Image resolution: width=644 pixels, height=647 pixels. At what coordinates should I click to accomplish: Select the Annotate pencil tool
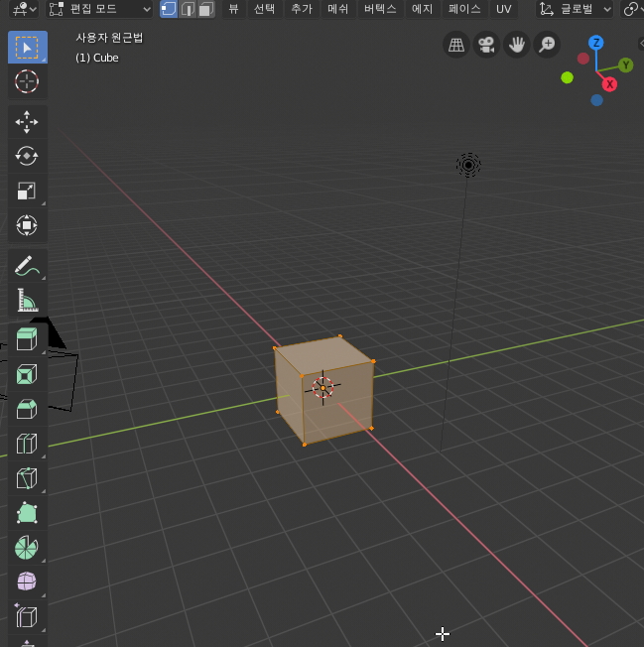27,266
